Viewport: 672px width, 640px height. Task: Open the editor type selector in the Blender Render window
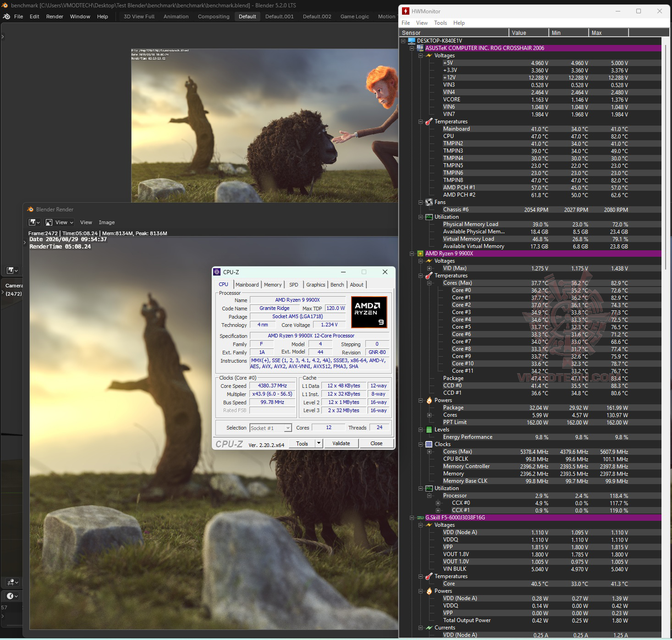click(x=34, y=222)
